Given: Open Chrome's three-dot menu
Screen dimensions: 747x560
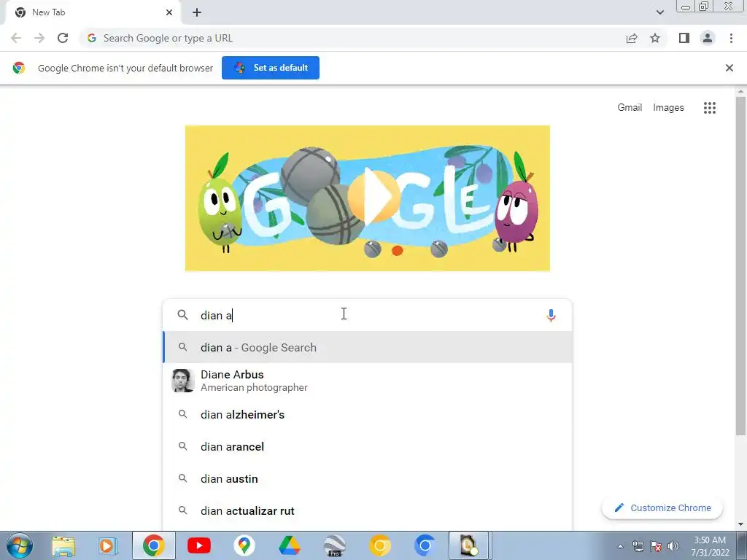Looking at the screenshot, I should [x=731, y=38].
